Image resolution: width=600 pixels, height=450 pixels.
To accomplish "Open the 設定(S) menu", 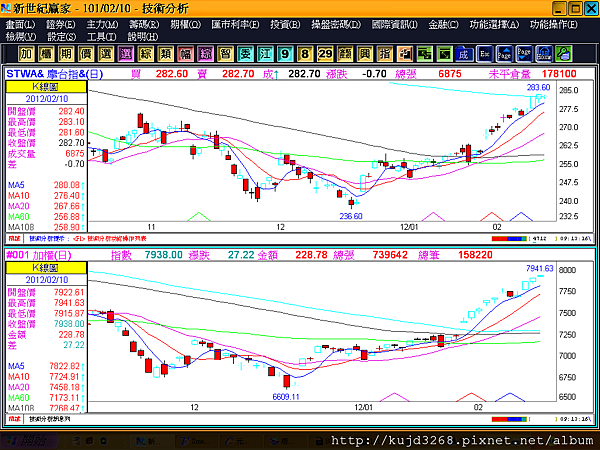I will click(x=61, y=37).
